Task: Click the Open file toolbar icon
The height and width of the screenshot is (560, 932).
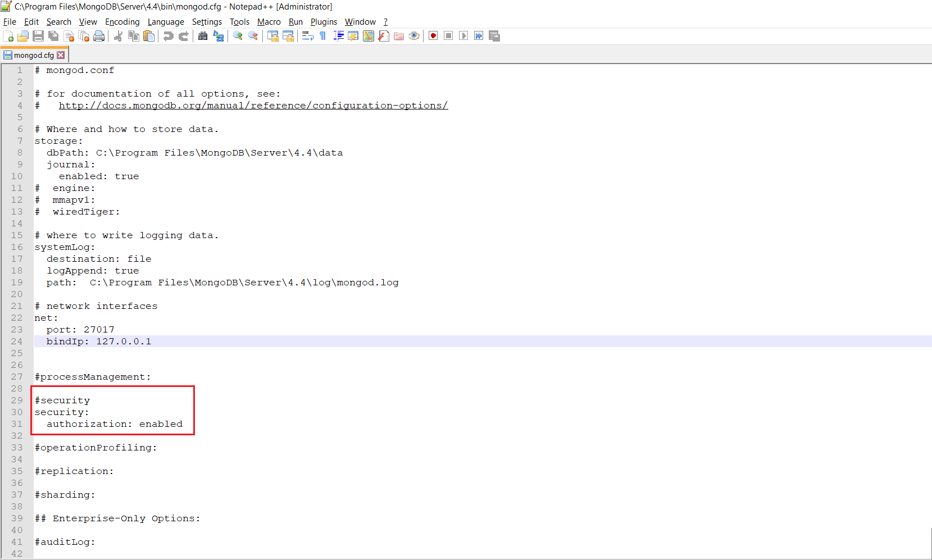Action: coord(23,36)
